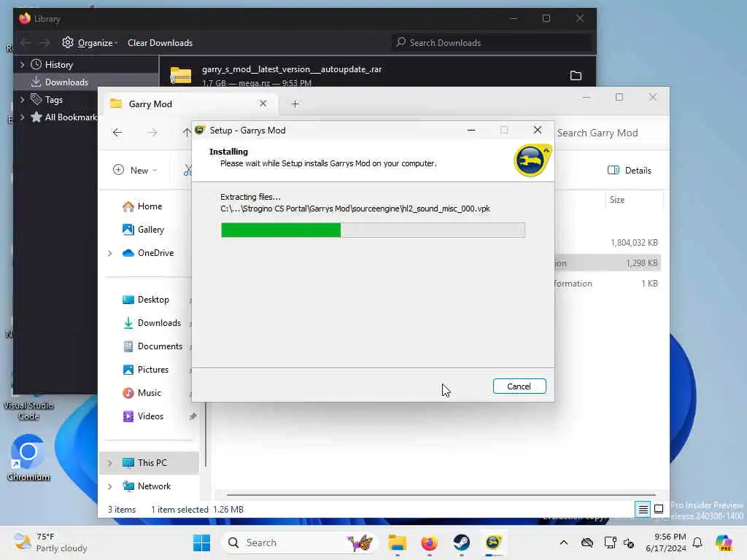
Task: Open Copilot preview from the taskbar
Action: (x=724, y=542)
